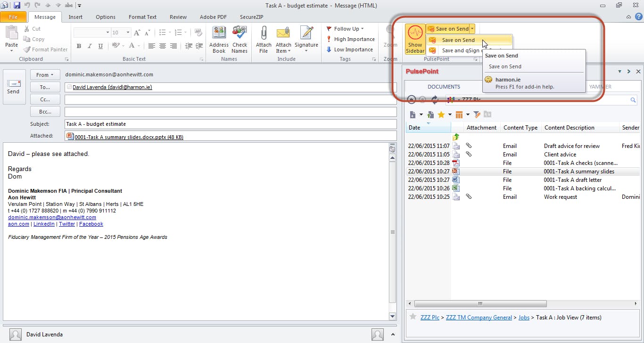Image resolution: width=644 pixels, height=343 pixels.
Task: Click the Check Names icon
Action: [x=239, y=40]
